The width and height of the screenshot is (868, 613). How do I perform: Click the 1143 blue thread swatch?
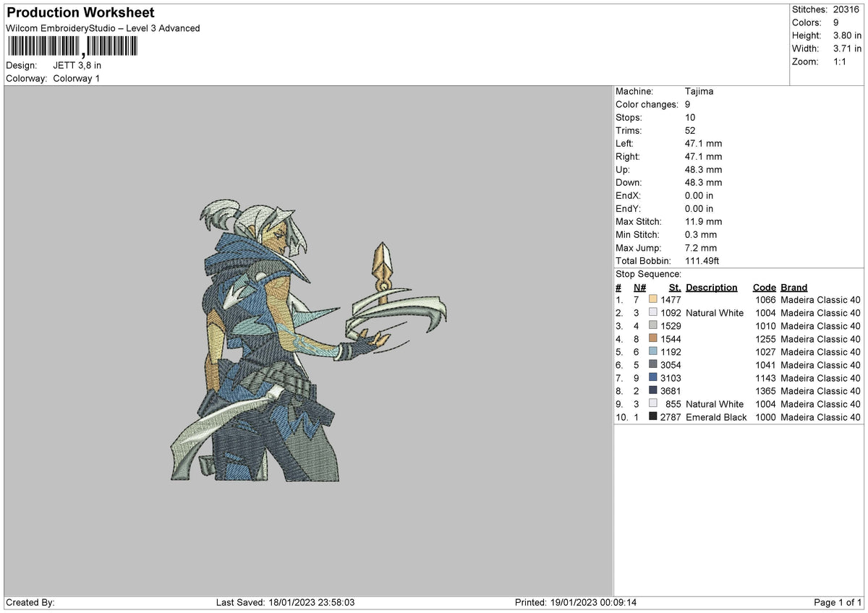pos(653,378)
